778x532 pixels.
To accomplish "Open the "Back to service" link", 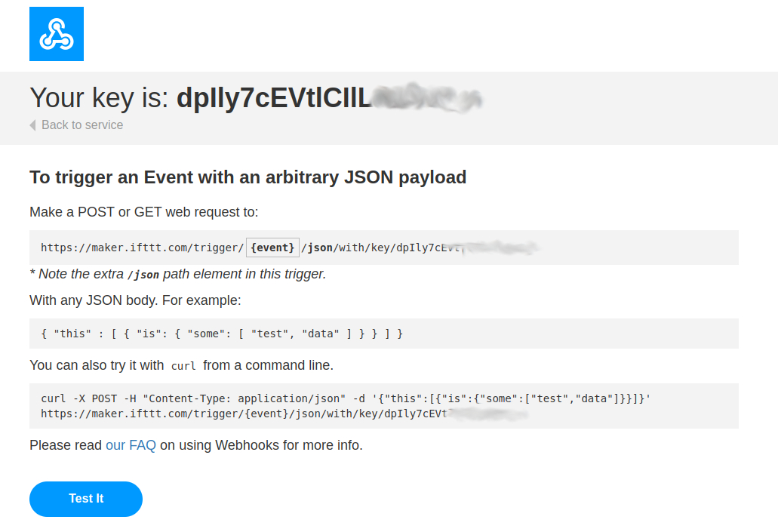I will point(82,125).
